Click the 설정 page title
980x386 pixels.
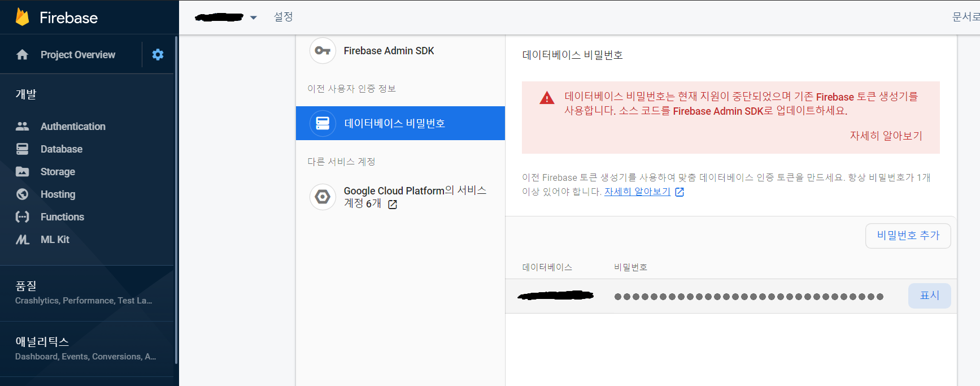[284, 17]
